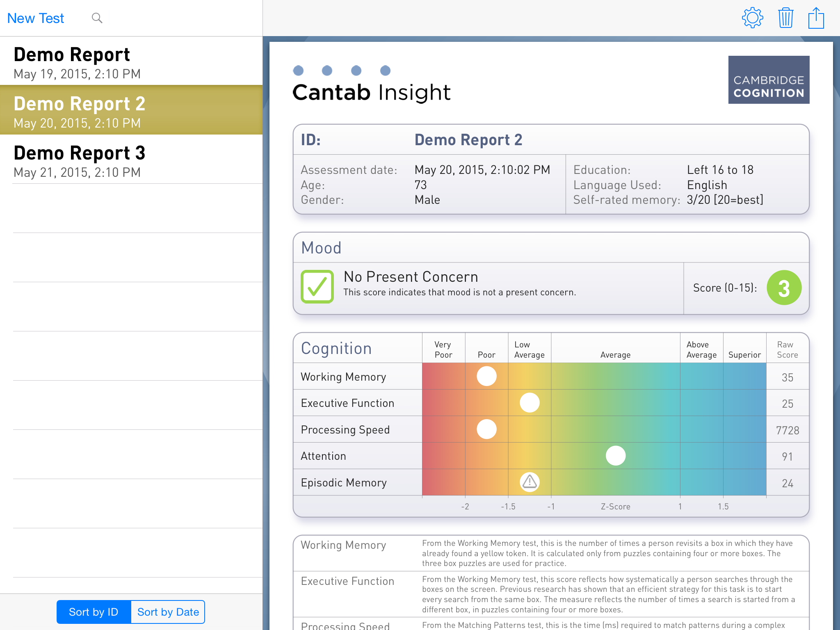Open Demo Report 3 entry
The height and width of the screenshot is (630, 840).
click(x=131, y=159)
